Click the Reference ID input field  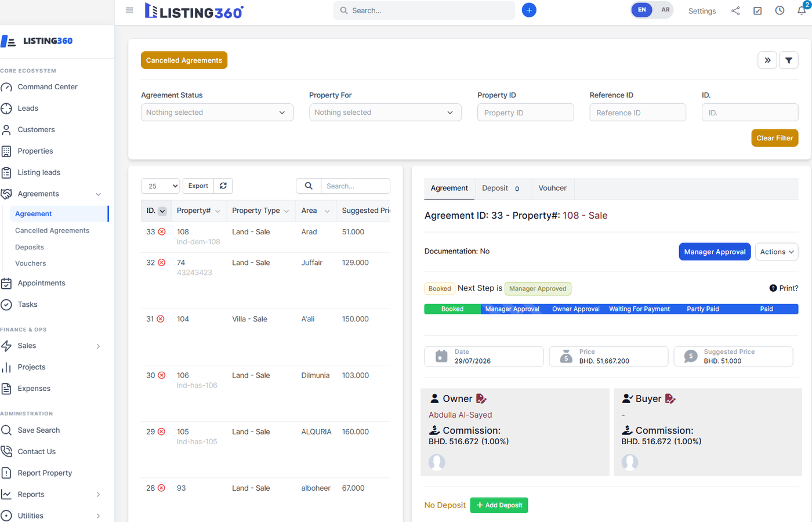637,113
